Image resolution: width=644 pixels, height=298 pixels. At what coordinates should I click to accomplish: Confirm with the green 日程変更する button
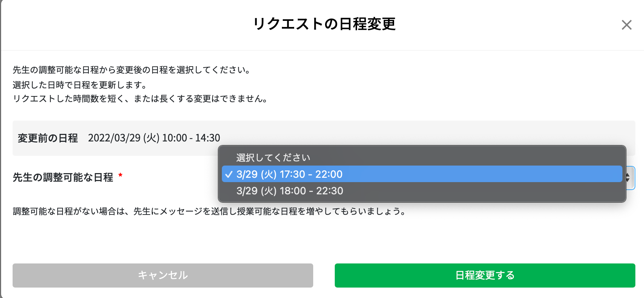click(485, 275)
